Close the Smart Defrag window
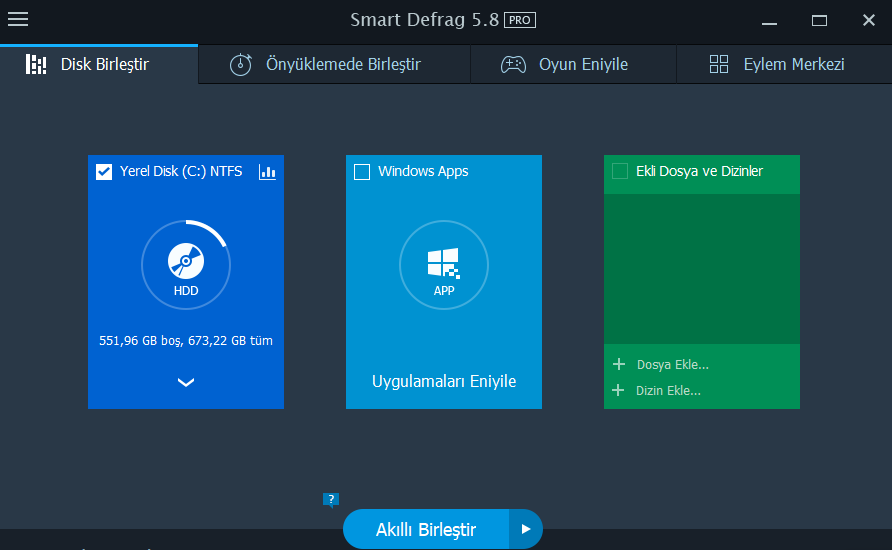Viewport: 892px width, 550px height. 869,20
